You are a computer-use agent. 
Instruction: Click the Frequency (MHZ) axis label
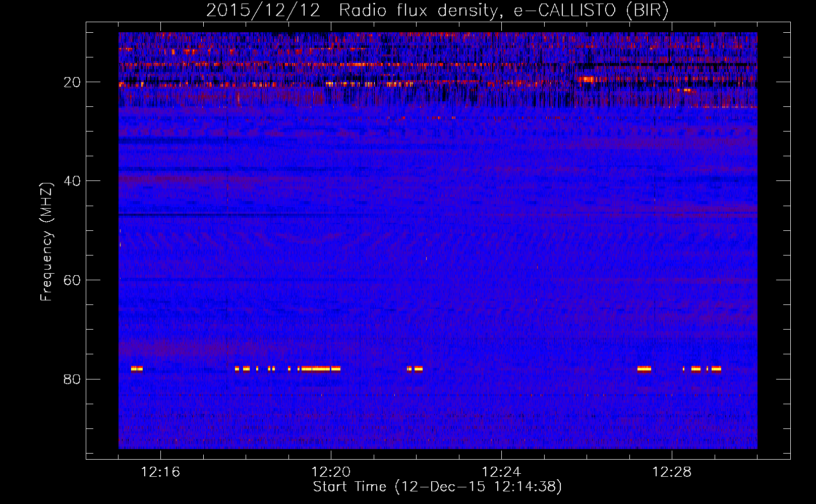point(46,242)
